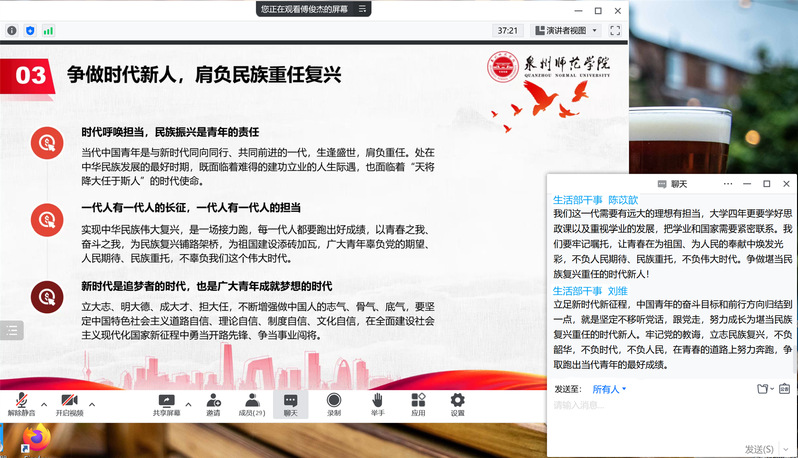The width and height of the screenshot is (798, 458).
Task: Click the meeting info icon
Action: (x=12, y=31)
